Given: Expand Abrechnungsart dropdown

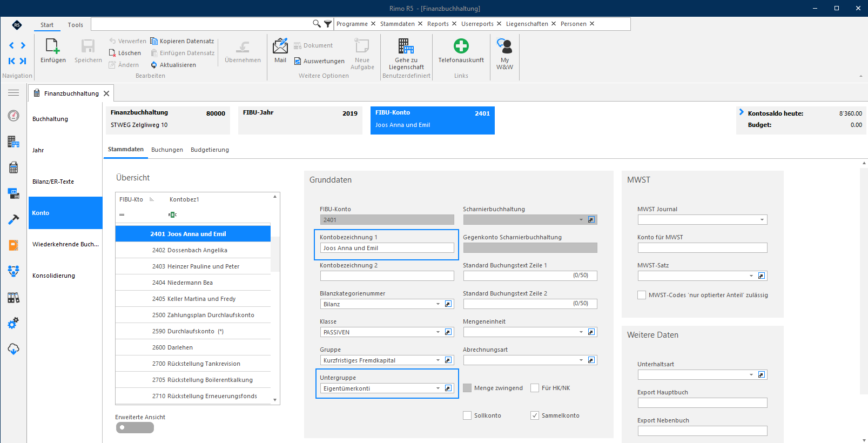Looking at the screenshot, I should pos(581,360).
